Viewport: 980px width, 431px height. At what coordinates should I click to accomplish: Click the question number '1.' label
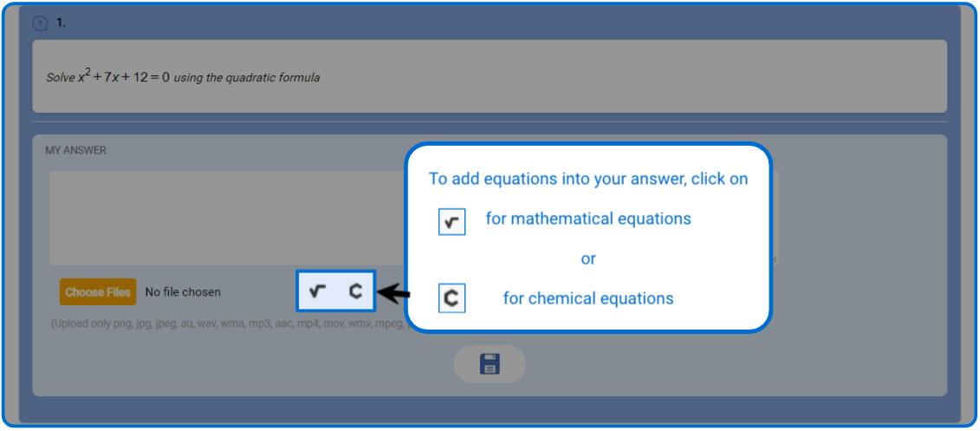click(62, 23)
